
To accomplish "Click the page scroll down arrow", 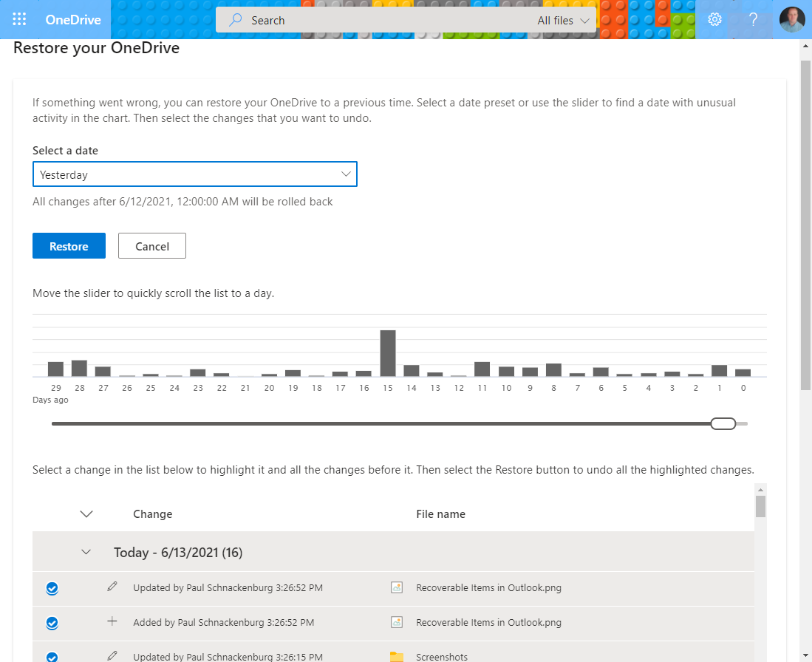I will (x=805, y=655).
